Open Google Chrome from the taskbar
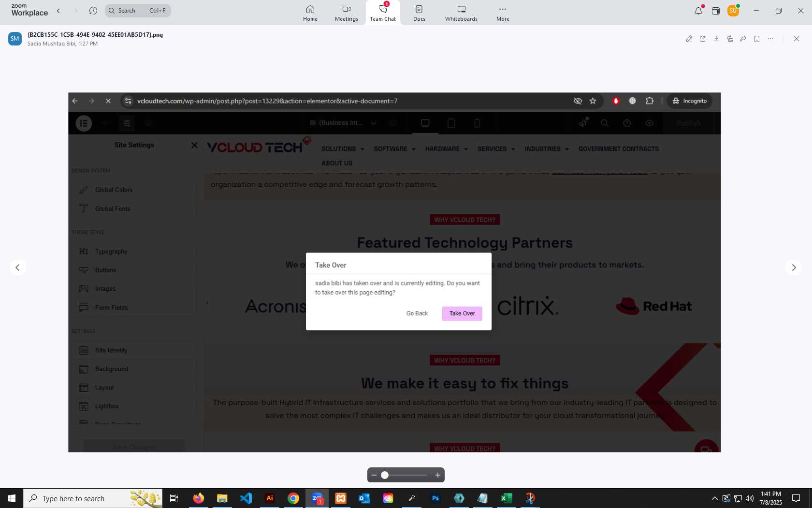Viewport: 812px width, 508px height. 293,498
